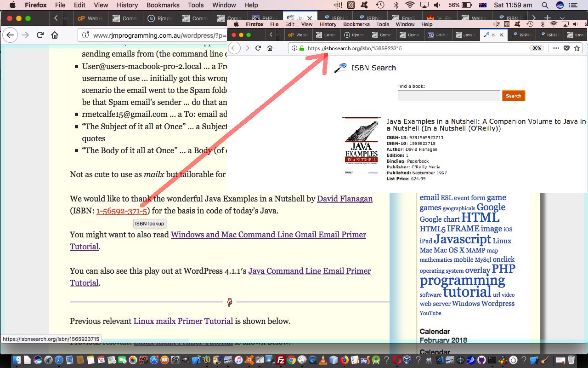This screenshot has height=368, width=588.
Task: Launch Safari from the Dock
Action: pos(59,360)
